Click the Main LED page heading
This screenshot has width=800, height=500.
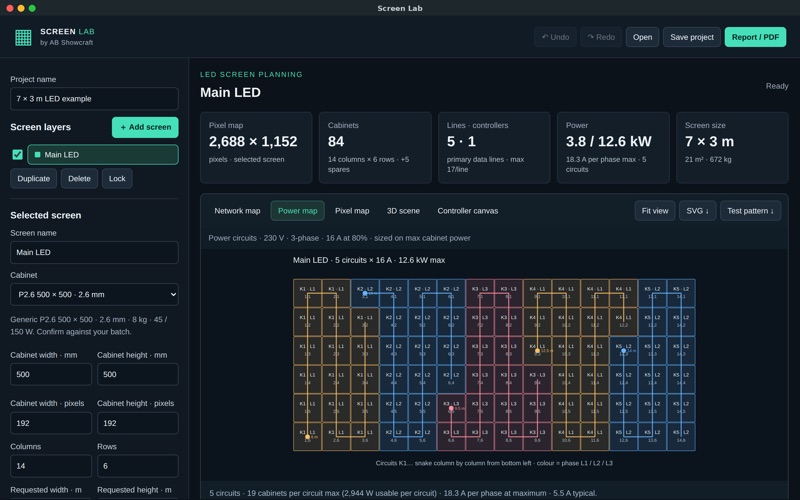click(x=230, y=92)
